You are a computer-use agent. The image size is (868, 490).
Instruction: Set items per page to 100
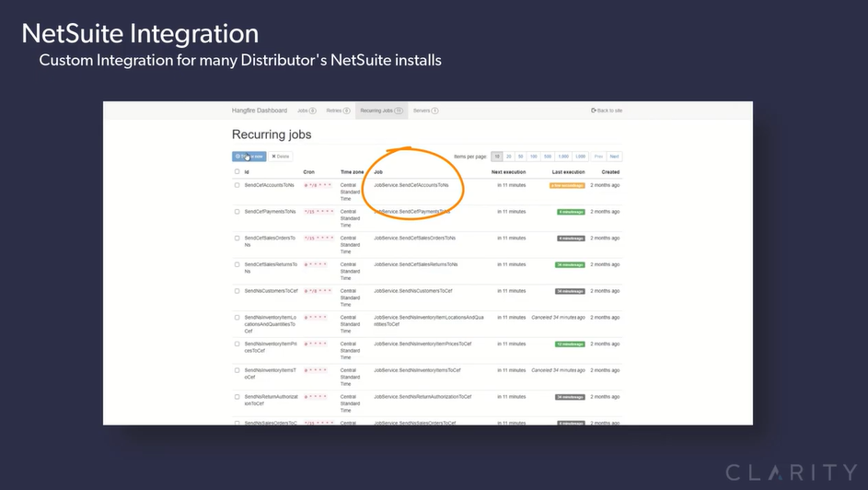click(534, 157)
